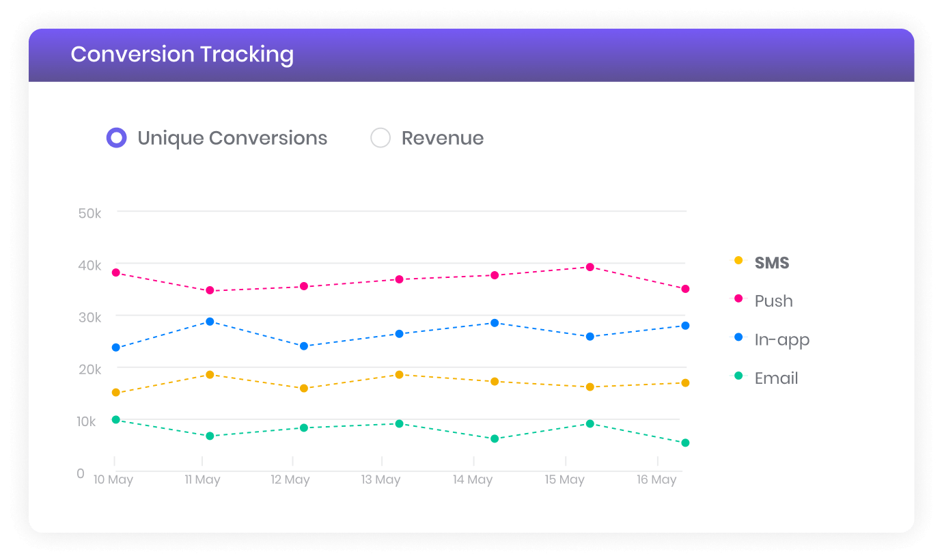
Task: Click the 16 May axis label
Action: [x=656, y=480]
